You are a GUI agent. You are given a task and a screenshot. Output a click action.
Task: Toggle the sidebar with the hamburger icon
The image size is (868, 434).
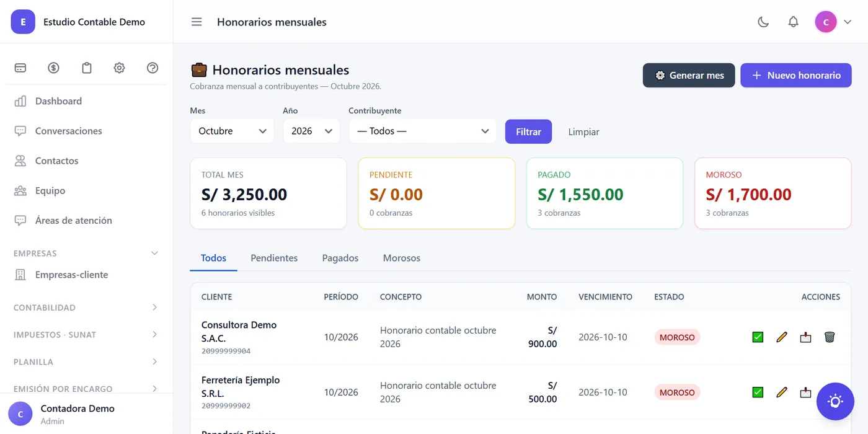[197, 22]
